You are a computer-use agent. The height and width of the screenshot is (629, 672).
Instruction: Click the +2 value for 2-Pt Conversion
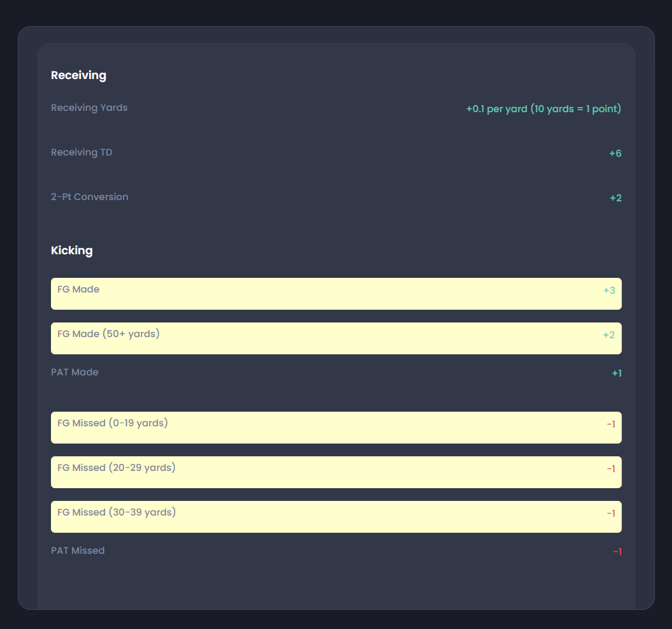[615, 198]
